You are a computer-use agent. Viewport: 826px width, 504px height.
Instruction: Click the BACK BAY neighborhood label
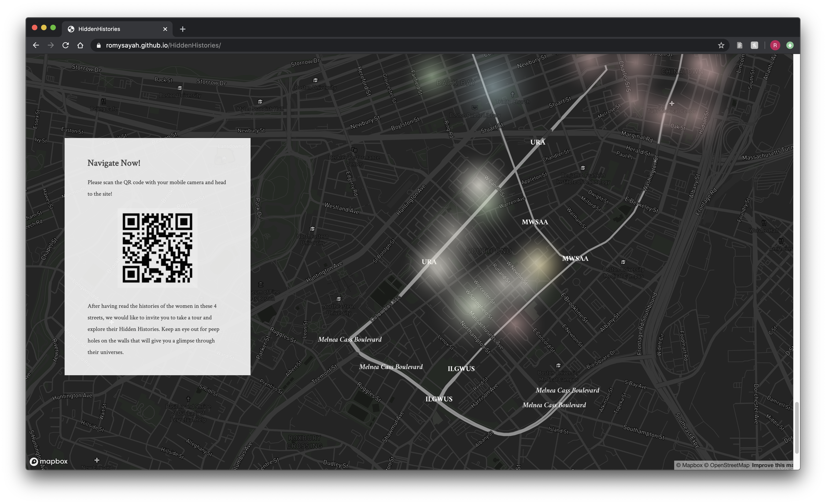[456, 83]
